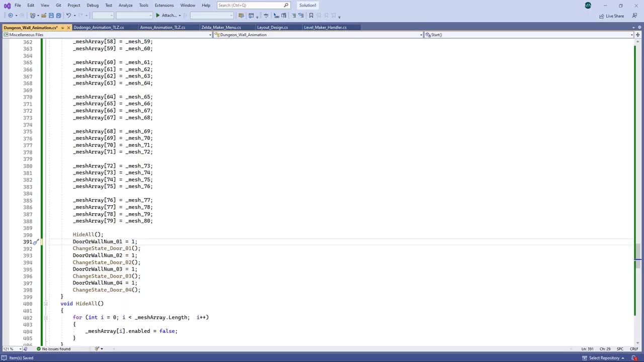This screenshot has height=362, width=644.
Task: Open the File menu
Action: click(18, 6)
